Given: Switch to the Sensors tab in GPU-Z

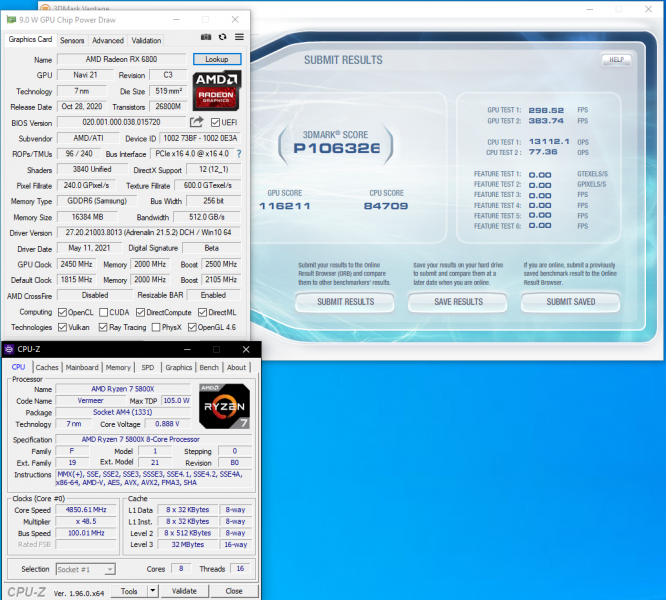Looking at the screenshot, I should [72, 40].
